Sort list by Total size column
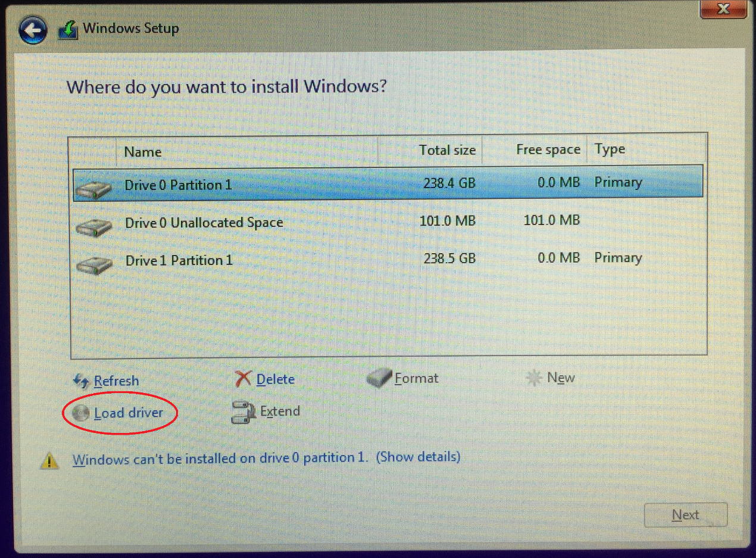This screenshot has height=558, width=756. 447,150
